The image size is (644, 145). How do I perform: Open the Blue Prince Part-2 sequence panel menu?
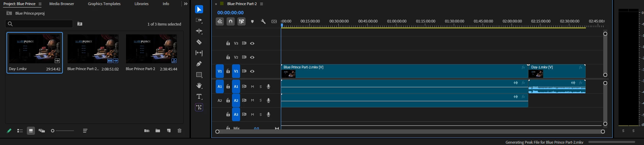pyautogui.click(x=261, y=4)
